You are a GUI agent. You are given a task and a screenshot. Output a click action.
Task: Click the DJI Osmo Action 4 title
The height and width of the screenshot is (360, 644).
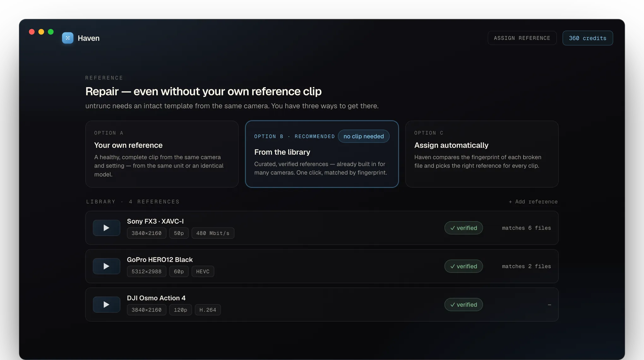[156, 298]
